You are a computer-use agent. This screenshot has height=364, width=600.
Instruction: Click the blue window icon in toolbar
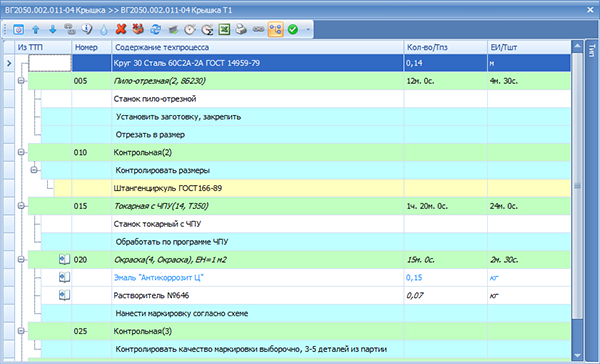pyautogui.click(x=18, y=29)
